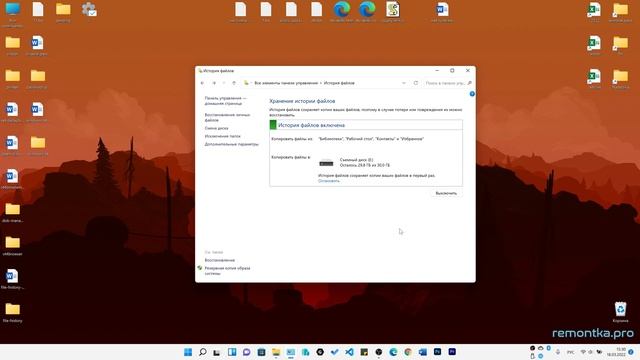Click the turn off File History button
Screen dimensions: 640x360
[x=446, y=193]
